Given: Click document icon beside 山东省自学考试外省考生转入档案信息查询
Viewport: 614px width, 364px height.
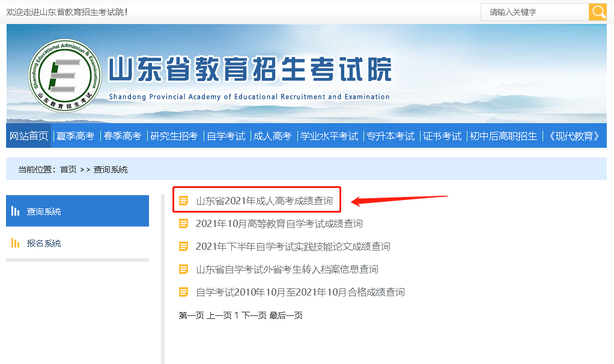Looking at the screenshot, I should coord(184,269).
